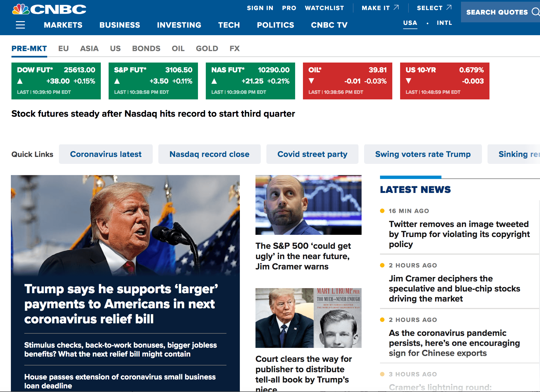This screenshot has width=540, height=392.
Task: Click the Sign In link
Action: tap(260, 8)
